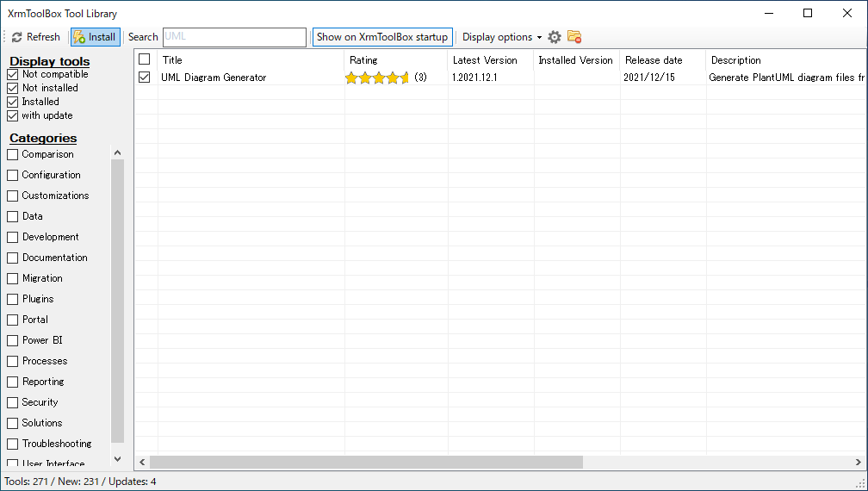Check the Security category
The image size is (868, 491).
coord(13,402)
